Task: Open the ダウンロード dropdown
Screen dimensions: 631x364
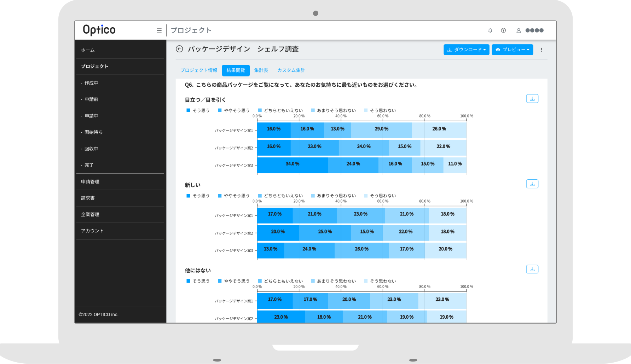Action: (x=466, y=50)
